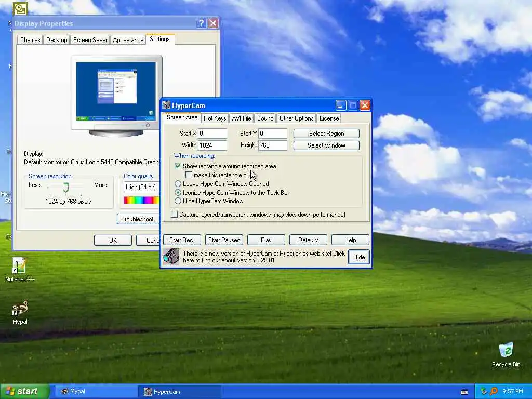Click the Start Y input field

coord(273,134)
